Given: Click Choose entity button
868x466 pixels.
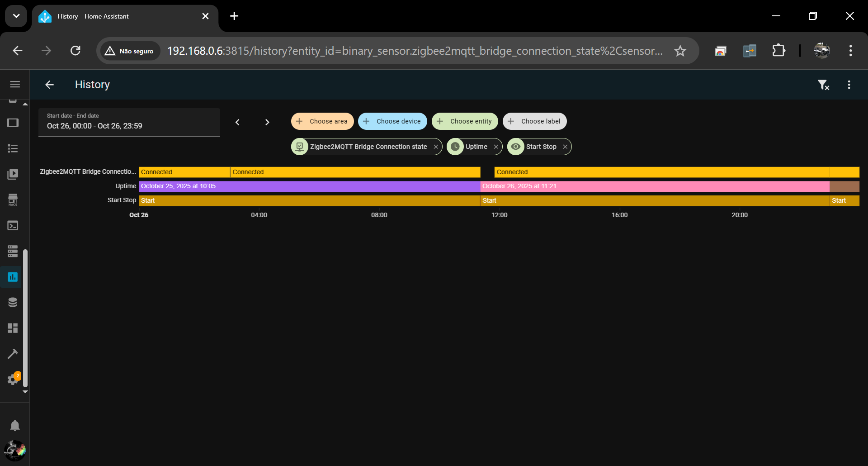Looking at the screenshot, I should point(465,121).
